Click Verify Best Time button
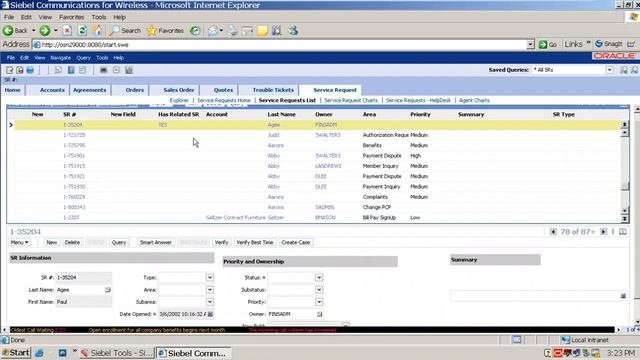This screenshot has width=640, height=360. click(255, 242)
